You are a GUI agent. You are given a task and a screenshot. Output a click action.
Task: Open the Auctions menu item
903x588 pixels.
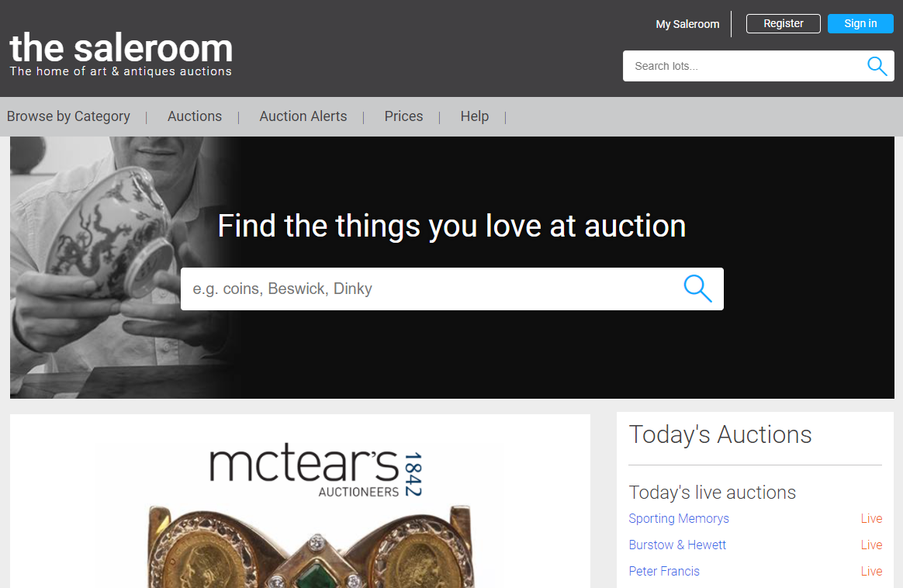(195, 116)
